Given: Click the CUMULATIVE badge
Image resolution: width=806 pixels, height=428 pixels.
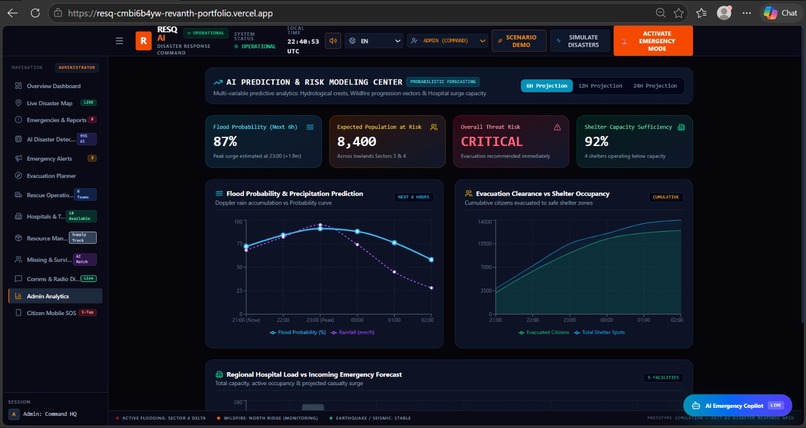Looking at the screenshot, I should click(666, 197).
